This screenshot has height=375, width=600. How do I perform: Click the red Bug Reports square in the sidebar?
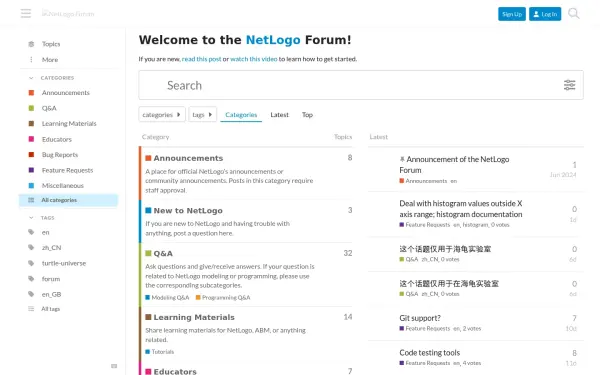click(31, 155)
